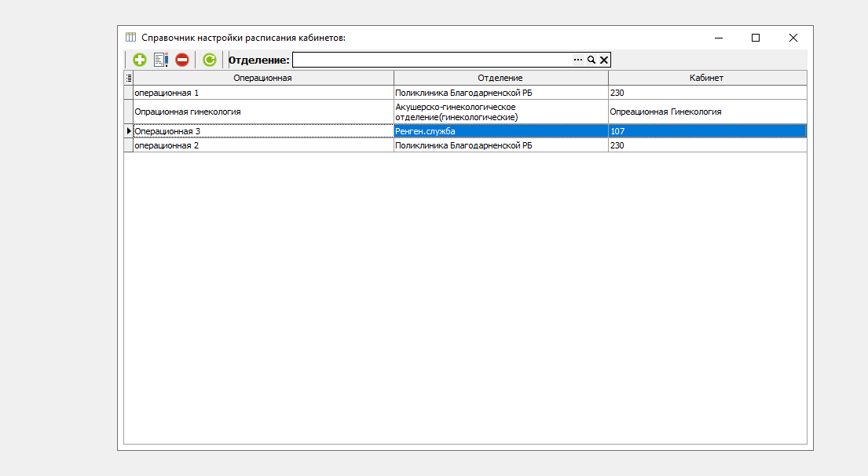The width and height of the screenshot is (868, 476).
Task: Click the 'Опреационная Гинекология' cabinet cell
Action: (x=707, y=112)
